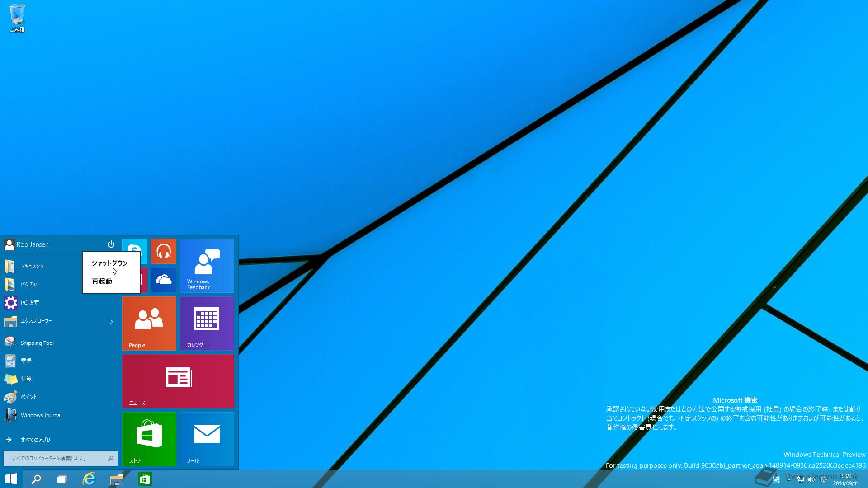Screen dimensions: 868x488
Task: Open the メール tile
Action: pyautogui.click(x=207, y=439)
